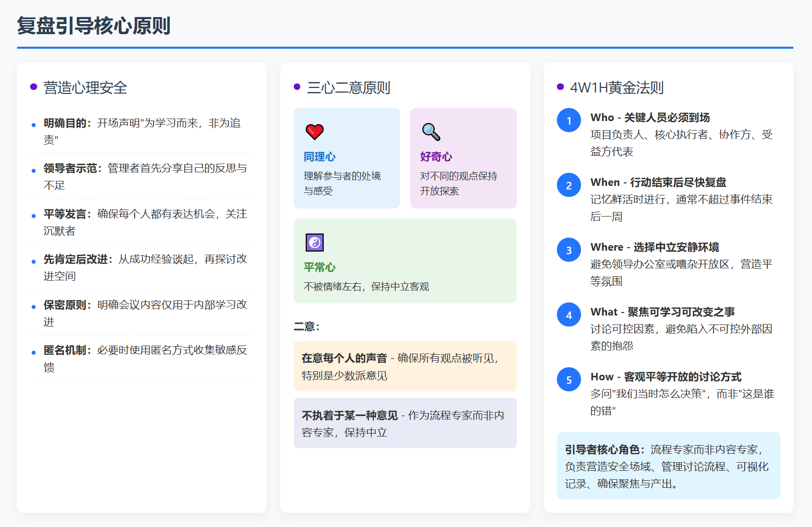Click the page title 复盘引导核心原则
812x527 pixels.
(94, 26)
